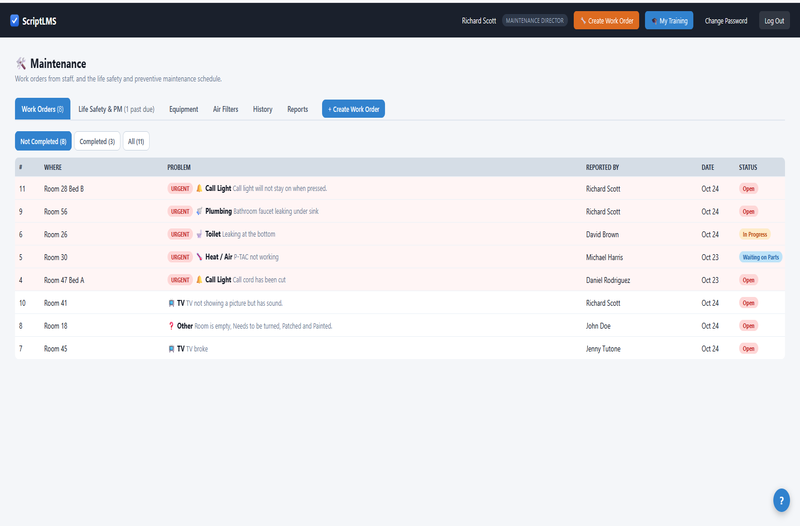Click reporter John Doe
The image size is (800, 526).
[x=598, y=326]
